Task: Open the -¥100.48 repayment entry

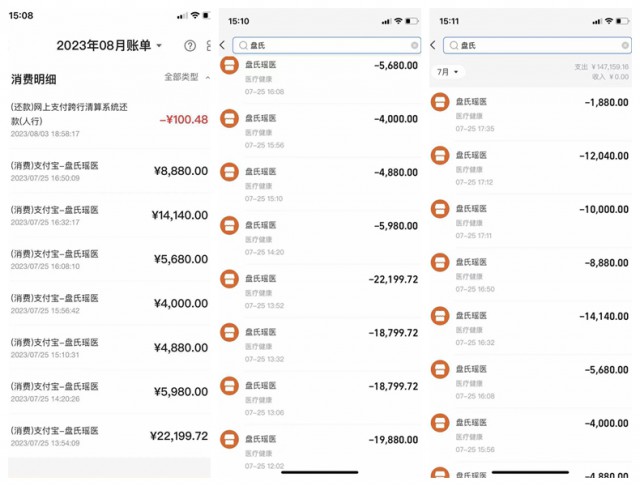Action: pos(109,120)
